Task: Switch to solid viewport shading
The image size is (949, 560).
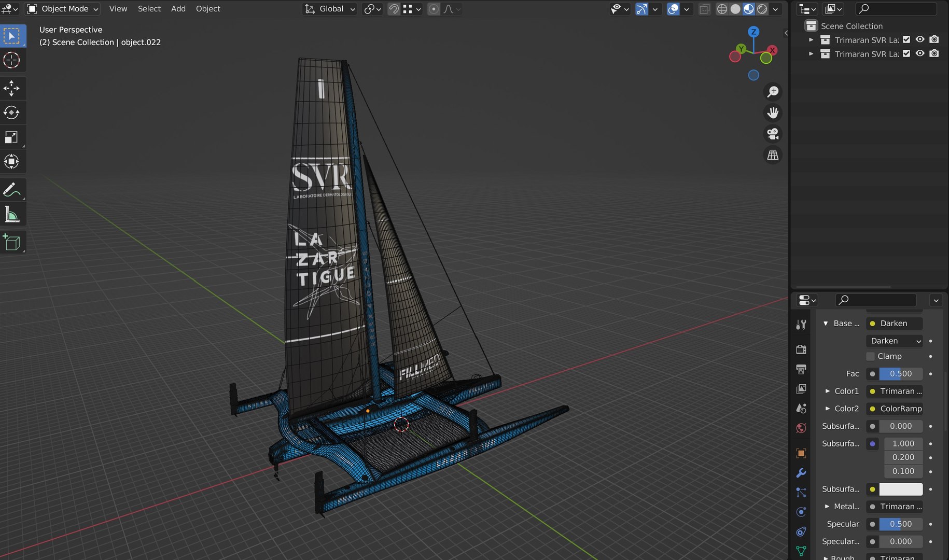Action: click(x=735, y=9)
